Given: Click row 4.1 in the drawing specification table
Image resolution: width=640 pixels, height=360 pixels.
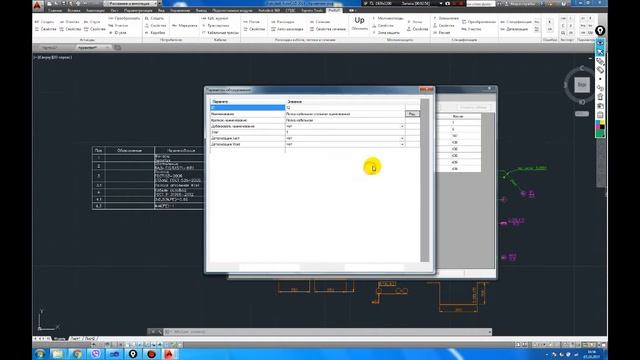Looking at the screenshot, I should [x=148, y=200].
